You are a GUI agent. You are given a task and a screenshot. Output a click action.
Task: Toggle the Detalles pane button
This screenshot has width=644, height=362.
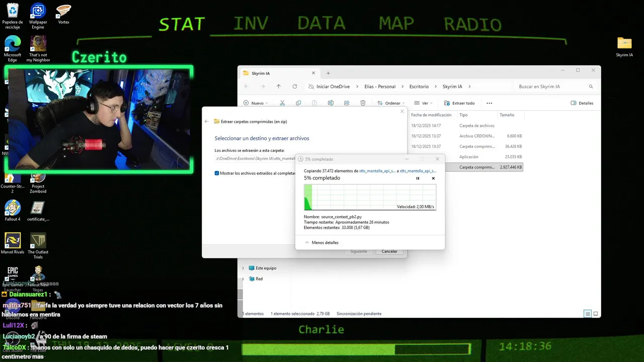[582, 103]
